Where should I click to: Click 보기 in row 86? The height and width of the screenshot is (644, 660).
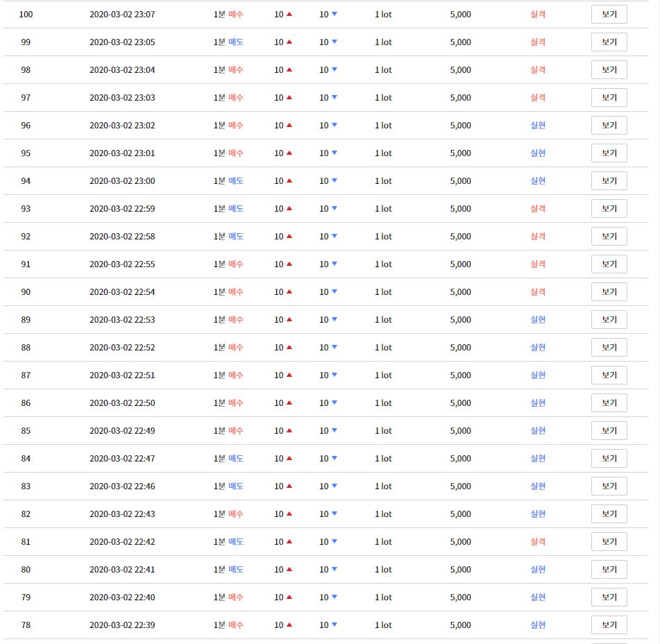click(x=609, y=403)
